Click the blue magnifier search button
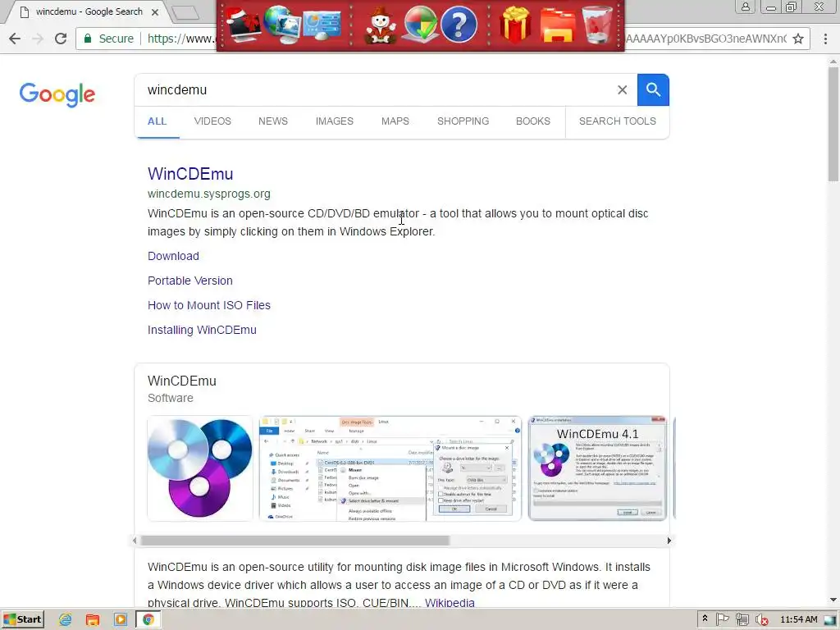Viewport: 840px width, 630px height. click(653, 90)
